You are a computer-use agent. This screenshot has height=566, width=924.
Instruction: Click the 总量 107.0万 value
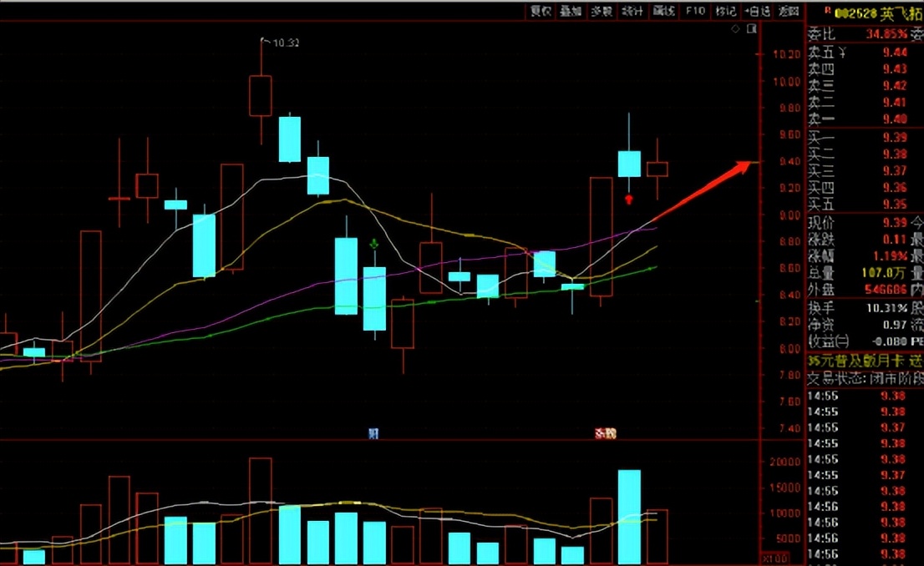pyautogui.click(x=884, y=273)
